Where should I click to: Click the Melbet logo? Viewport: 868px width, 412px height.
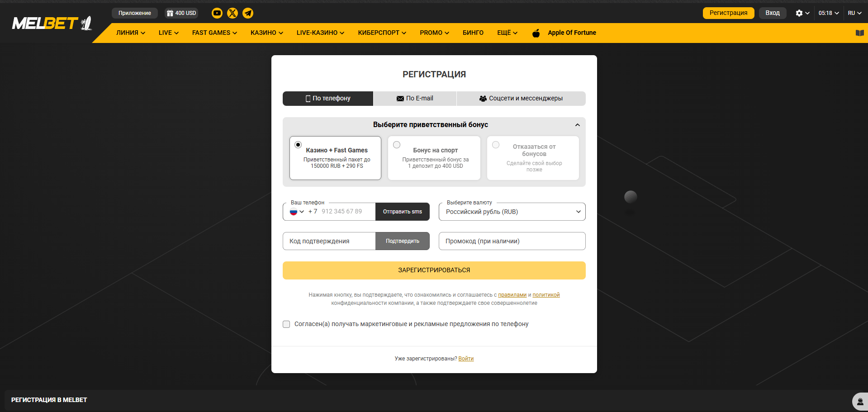click(x=52, y=23)
